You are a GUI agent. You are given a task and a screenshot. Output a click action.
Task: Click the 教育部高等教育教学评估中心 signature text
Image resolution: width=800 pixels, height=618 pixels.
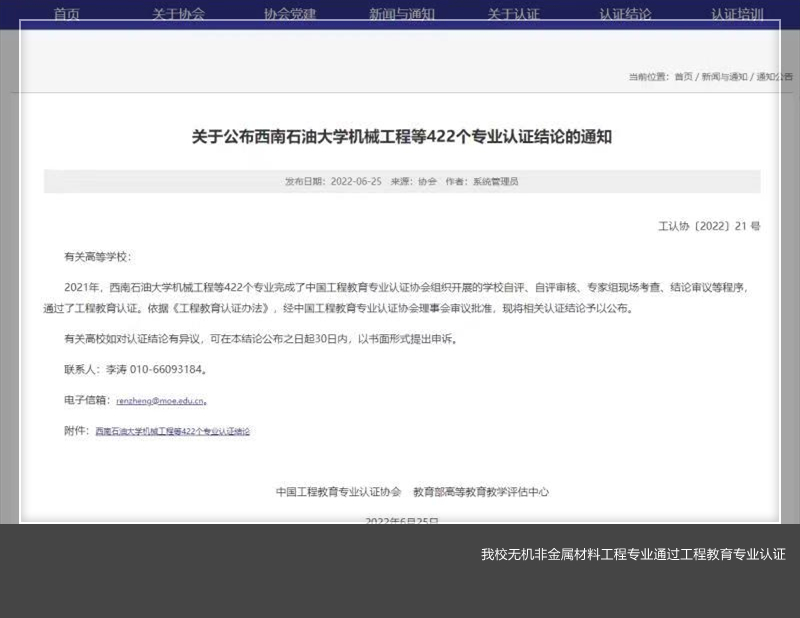click(x=481, y=492)
